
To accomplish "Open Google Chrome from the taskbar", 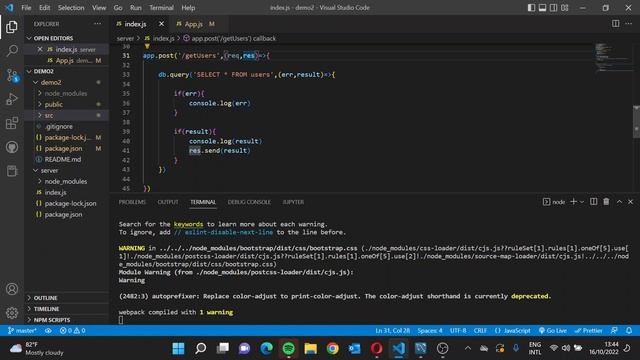I will pos(333,348).
